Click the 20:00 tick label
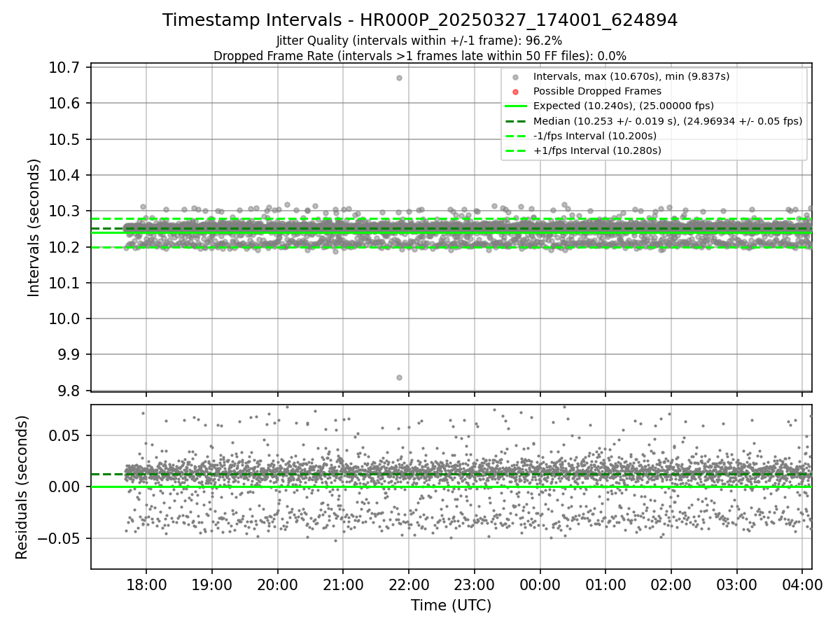The width and height of the screenshot is (840, 630). click(x=277, y=584)
